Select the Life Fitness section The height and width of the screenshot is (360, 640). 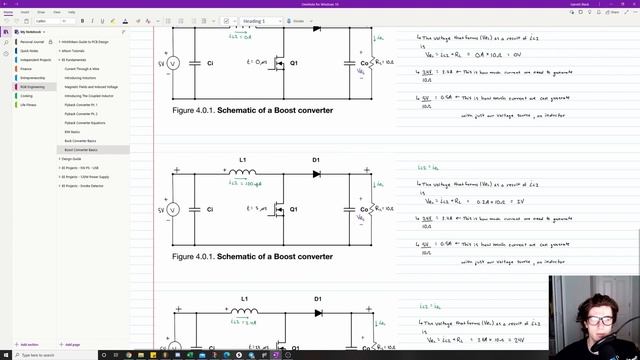pos(28,105)
